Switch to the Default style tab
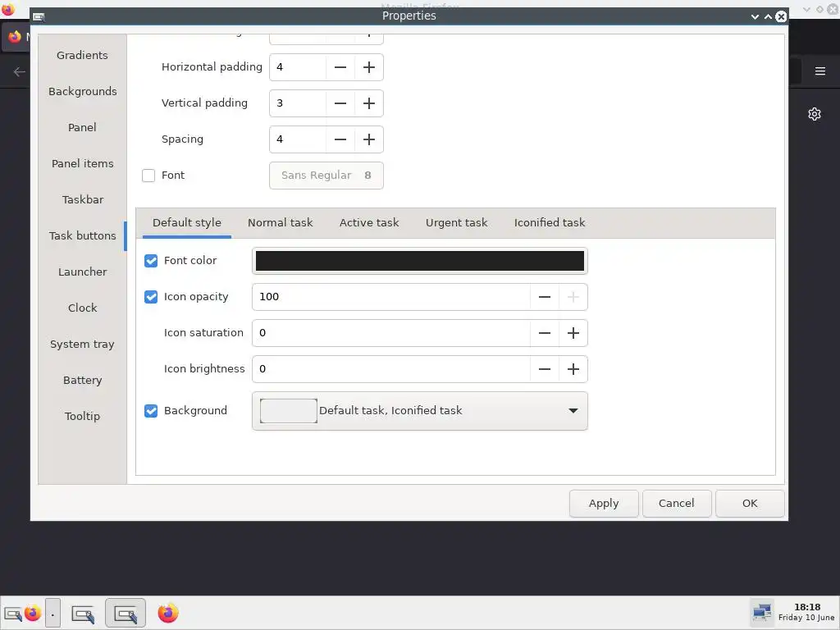This screenshot has height=630, width=840. (x=187, y=223)
